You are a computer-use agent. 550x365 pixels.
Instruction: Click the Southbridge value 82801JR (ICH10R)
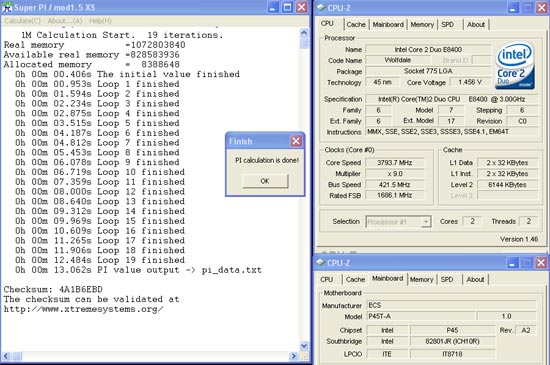pyautogui.click(x=452, y=341)
